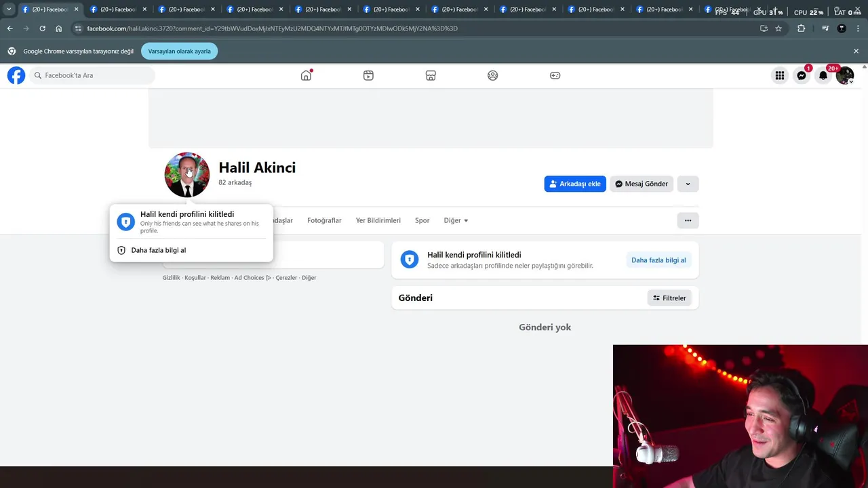Open your account avatar menu
This screenshot has height=488, width=868.
click(x=845, y=75)
